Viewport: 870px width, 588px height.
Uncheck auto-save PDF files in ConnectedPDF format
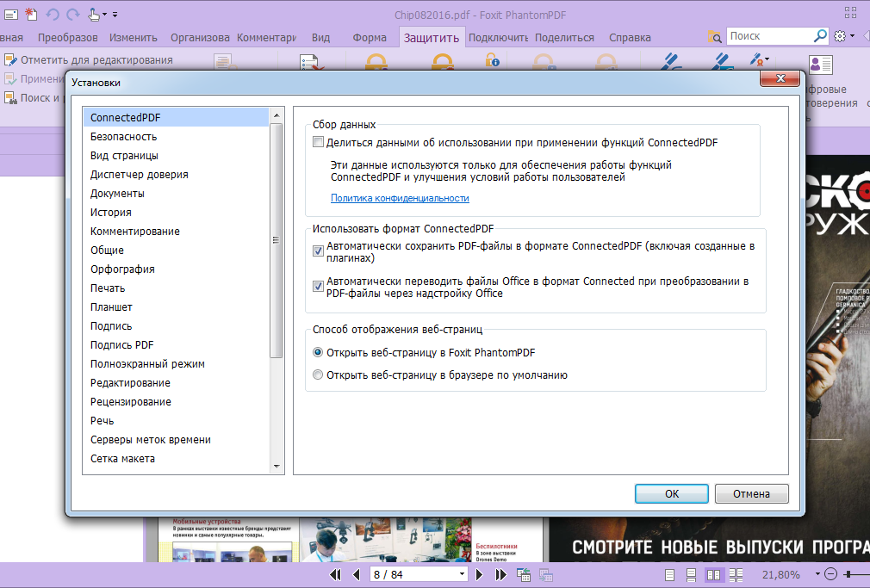318,251
